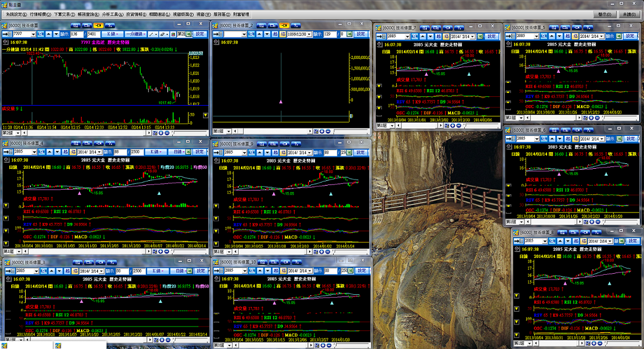Click 設定 in the 7797 技術線圖 window

click(199, 34)
